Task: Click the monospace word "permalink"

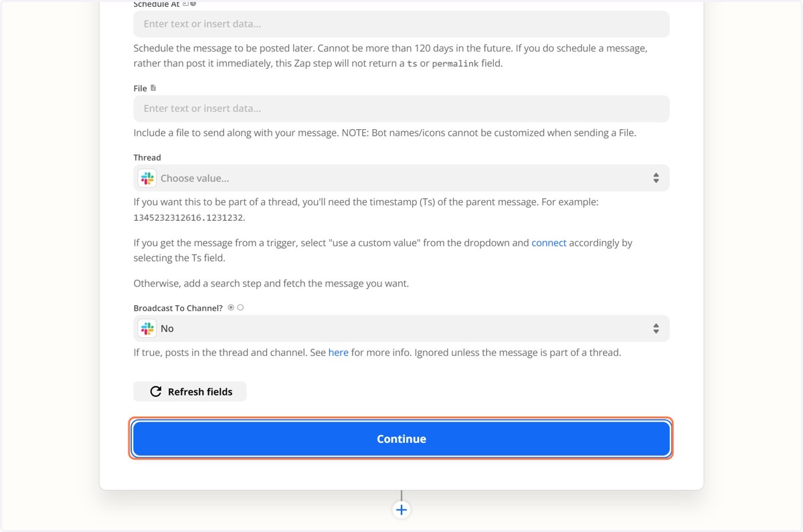Action: click(x=455, y=64)
